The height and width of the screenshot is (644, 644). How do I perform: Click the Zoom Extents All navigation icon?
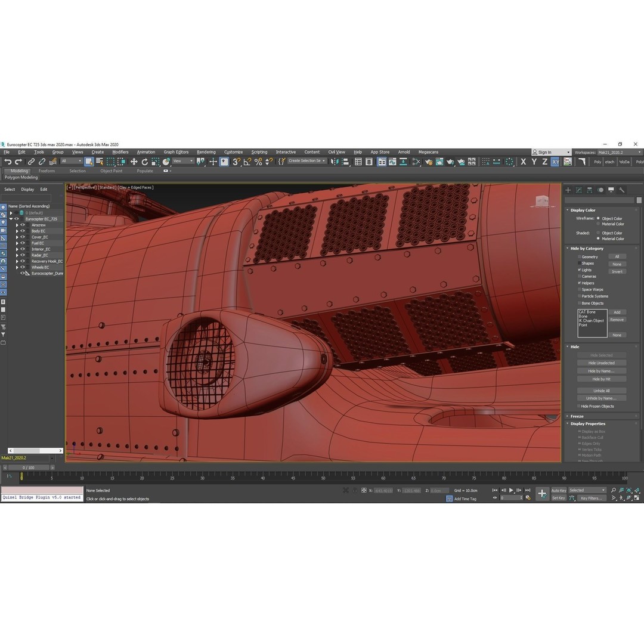point(637,490)
